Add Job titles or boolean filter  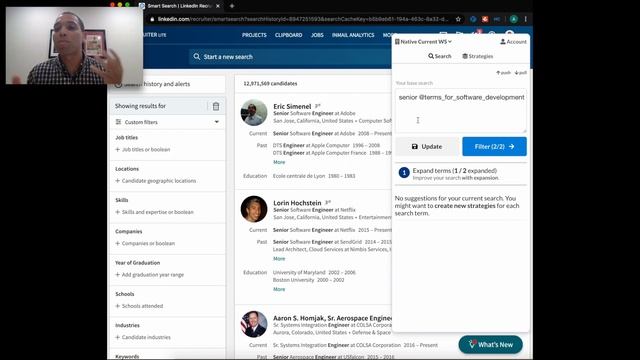(x=143, y=149)
